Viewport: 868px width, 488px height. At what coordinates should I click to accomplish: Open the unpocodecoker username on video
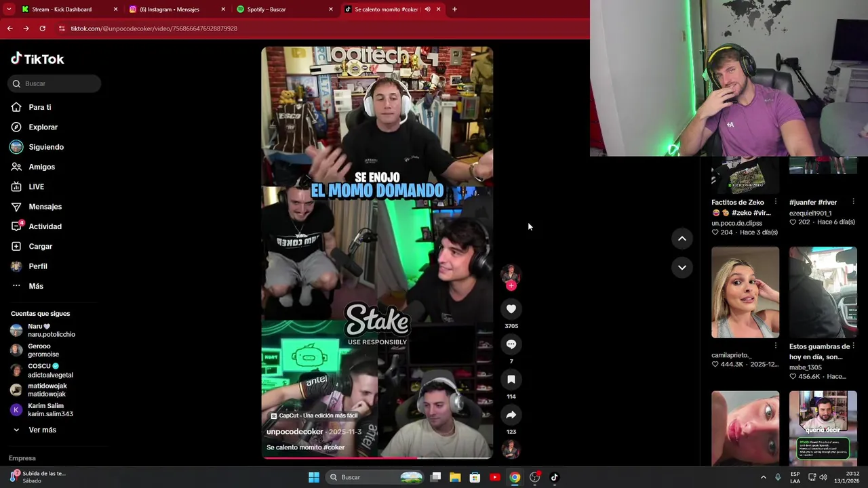(x=294, y=432)
